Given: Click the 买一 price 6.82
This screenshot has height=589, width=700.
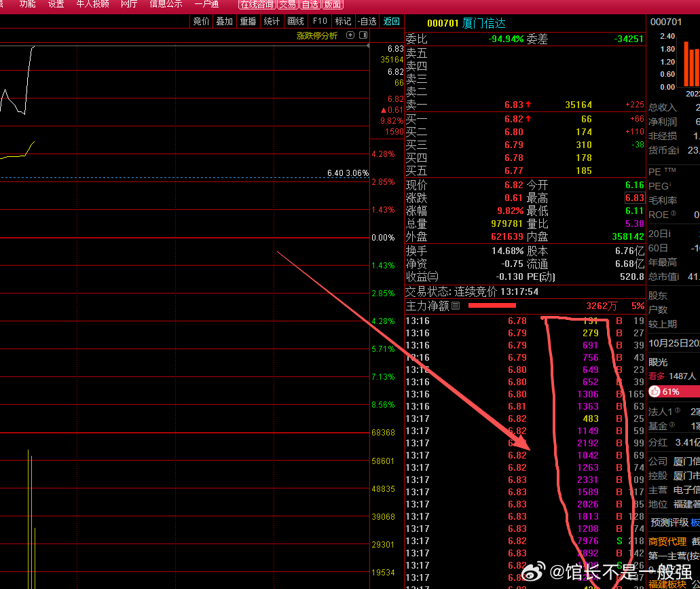Looking at the screenshot, I should point(514,120).
